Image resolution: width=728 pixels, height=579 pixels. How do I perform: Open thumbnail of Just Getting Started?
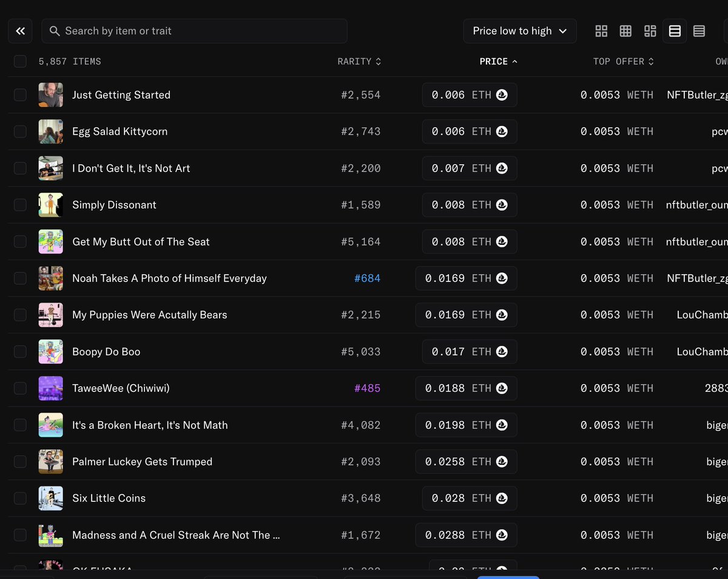pyautogui.click(x=51, y=95)
